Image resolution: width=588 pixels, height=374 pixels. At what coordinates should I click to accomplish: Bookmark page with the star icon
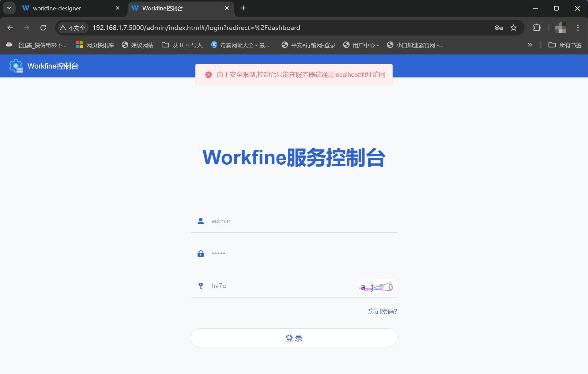click(514, 28)
